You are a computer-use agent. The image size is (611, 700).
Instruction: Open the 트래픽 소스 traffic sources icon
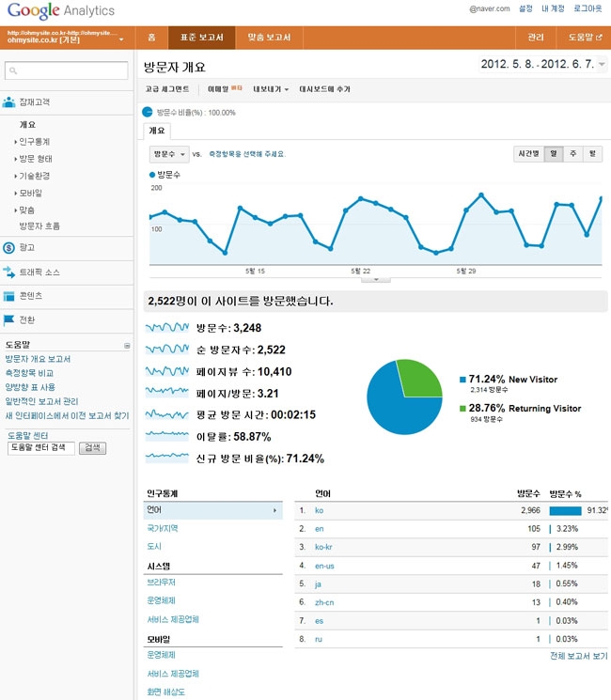click(9, 272)
